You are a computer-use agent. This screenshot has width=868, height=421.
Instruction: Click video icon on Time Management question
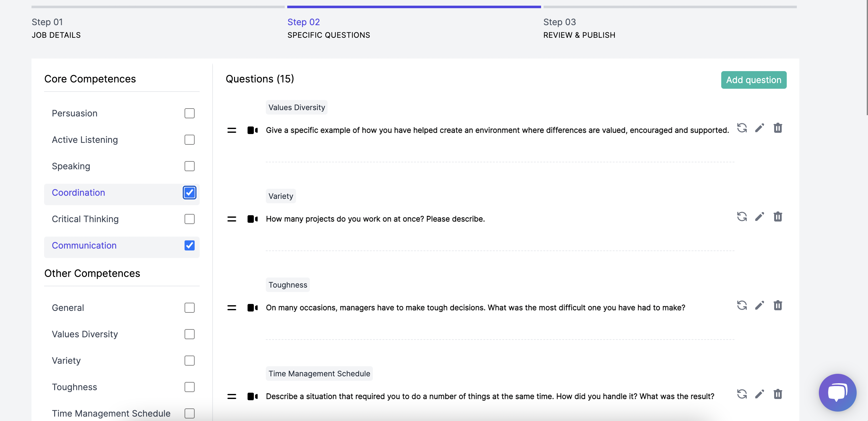coord(253,396)
